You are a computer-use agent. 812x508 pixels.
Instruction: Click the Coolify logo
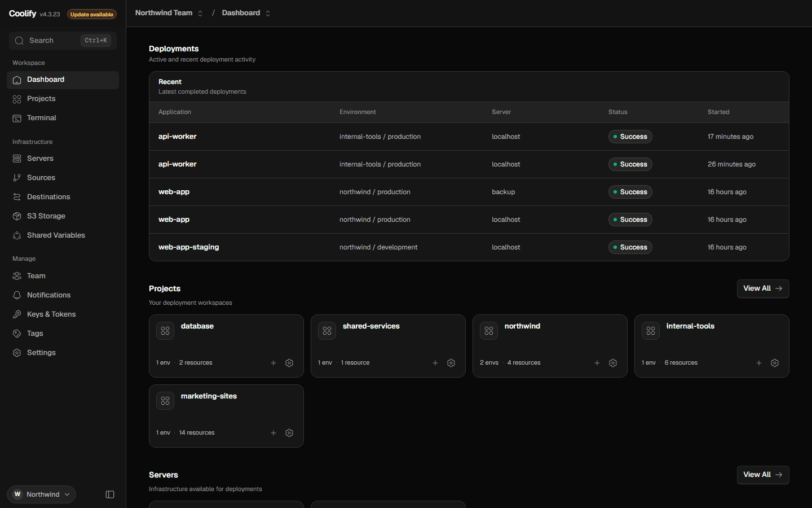point(23,14)
